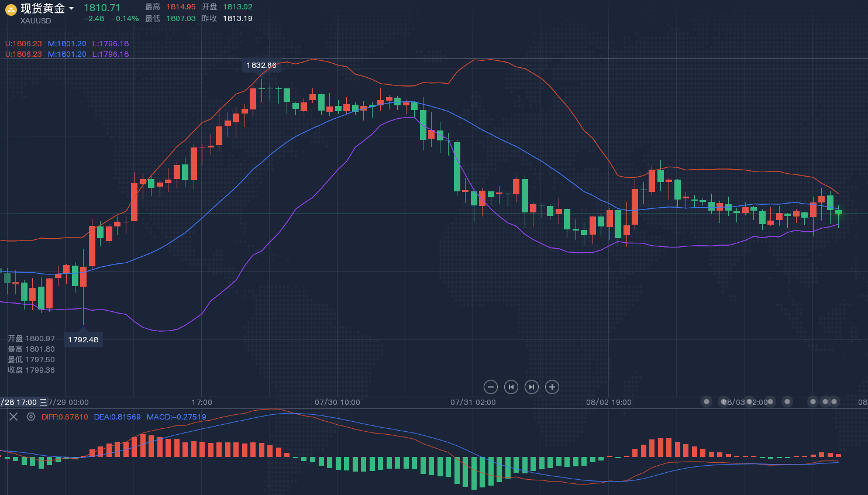
Task: Click the DIFF:0.67810 indicator value
Action: click(x=65, y=417)
